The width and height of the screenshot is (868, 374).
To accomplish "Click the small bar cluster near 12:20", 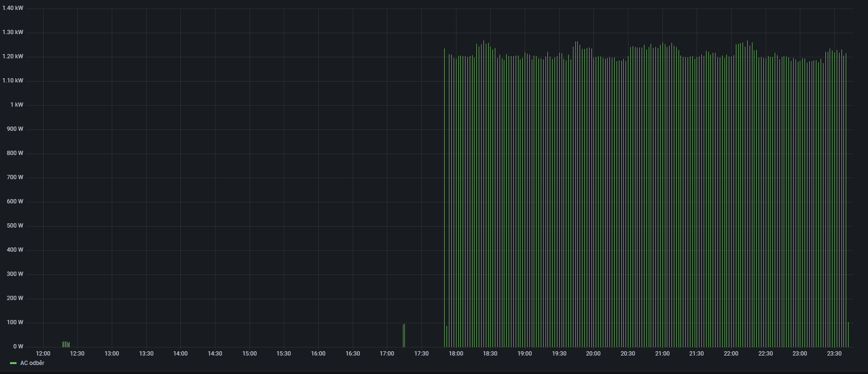I will point(66,345).
